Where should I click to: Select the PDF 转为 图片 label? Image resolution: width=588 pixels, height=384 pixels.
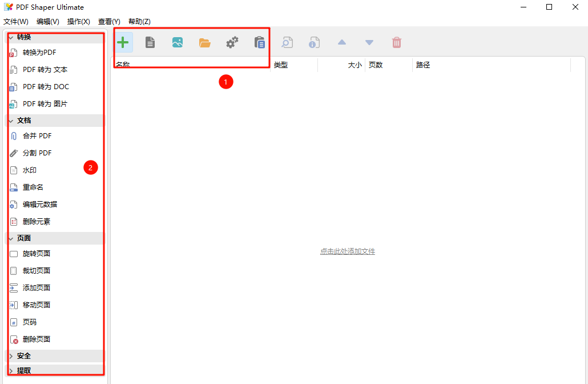[45, 104]
